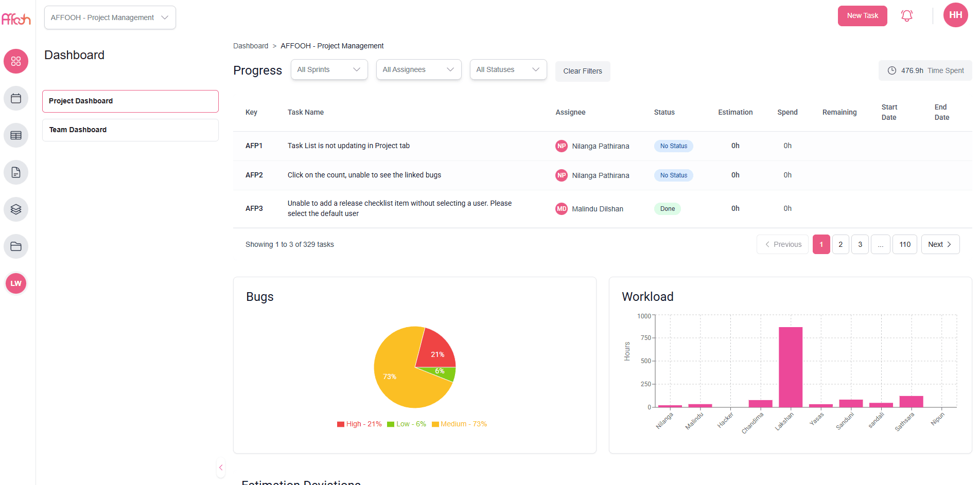Select the Board/table icon in the sidebar
The image size is (980, 485).
16,135
